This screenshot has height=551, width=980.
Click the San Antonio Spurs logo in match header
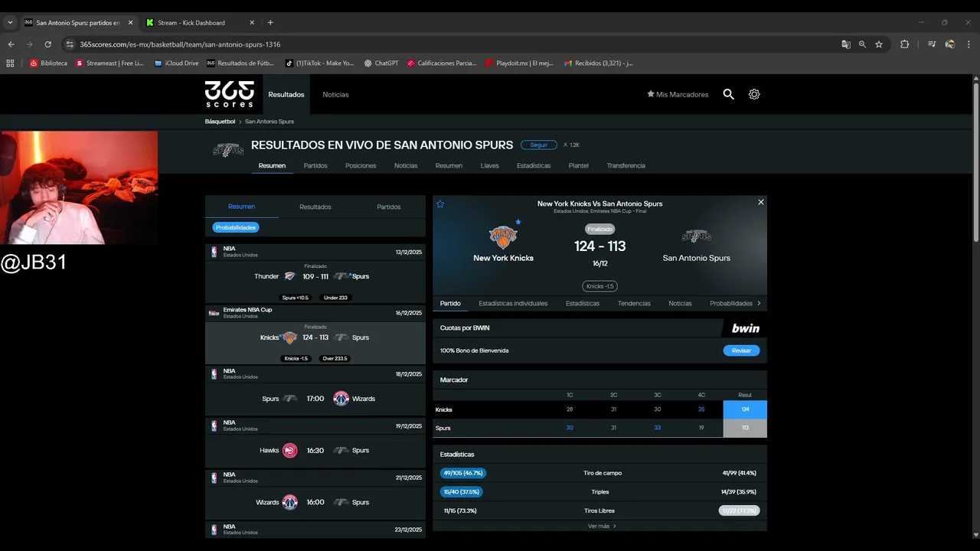tap(696, 236)
